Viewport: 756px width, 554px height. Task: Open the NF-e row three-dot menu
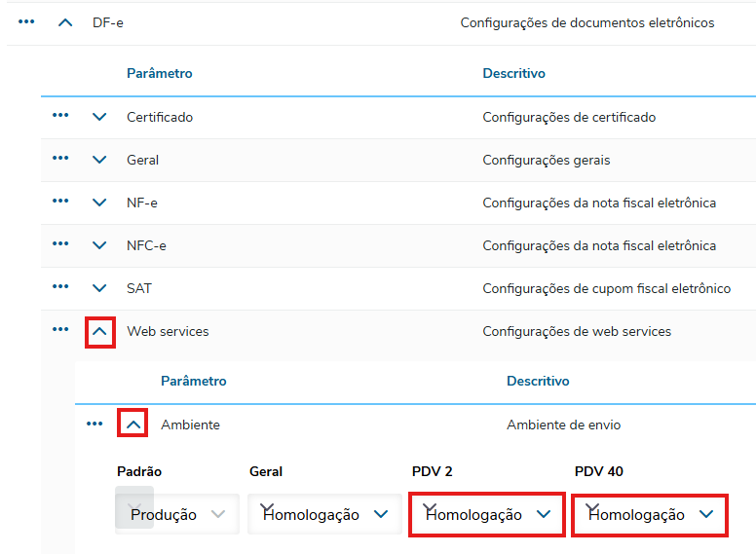[x=60, y=202]
